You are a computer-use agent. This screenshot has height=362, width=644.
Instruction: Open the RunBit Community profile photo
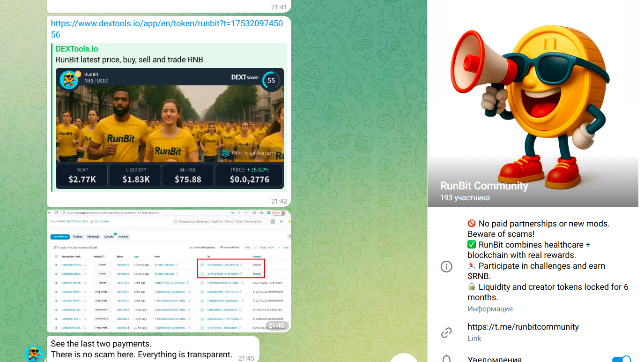pyautogui.click(x=533, y=104)
